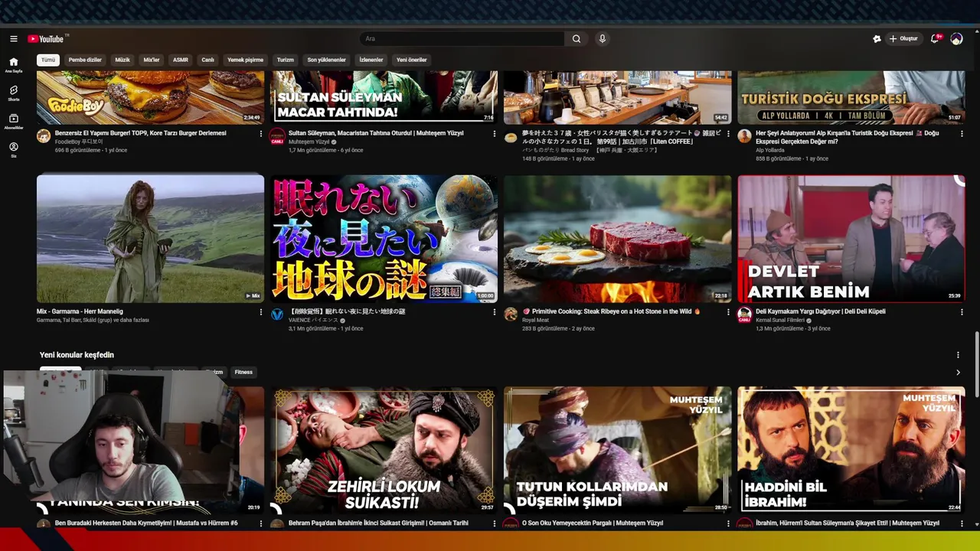Open options for Macaristan Tahtına Oturdu video
Screen dimensions: 980x551
[x=494, y=133]
